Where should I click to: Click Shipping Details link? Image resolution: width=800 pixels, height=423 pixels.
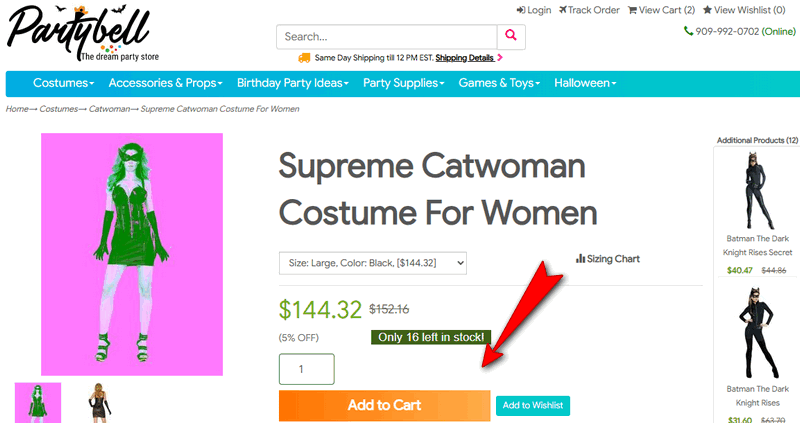click(463, 58)
